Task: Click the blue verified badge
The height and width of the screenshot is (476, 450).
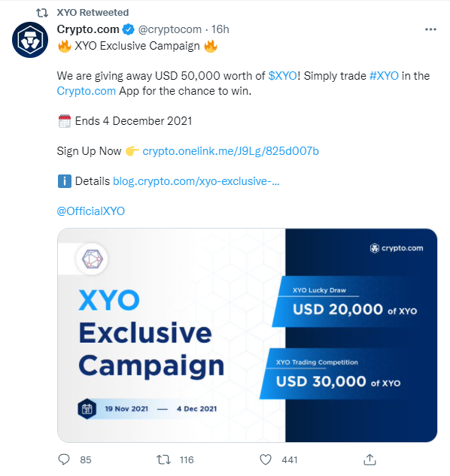Action: (128, 29)
